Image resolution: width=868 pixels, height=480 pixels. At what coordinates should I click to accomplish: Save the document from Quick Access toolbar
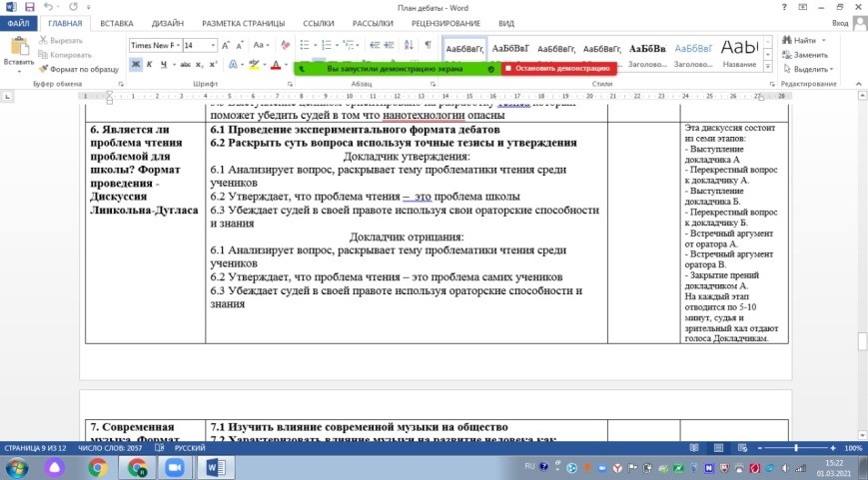click(x=29, y=7)
